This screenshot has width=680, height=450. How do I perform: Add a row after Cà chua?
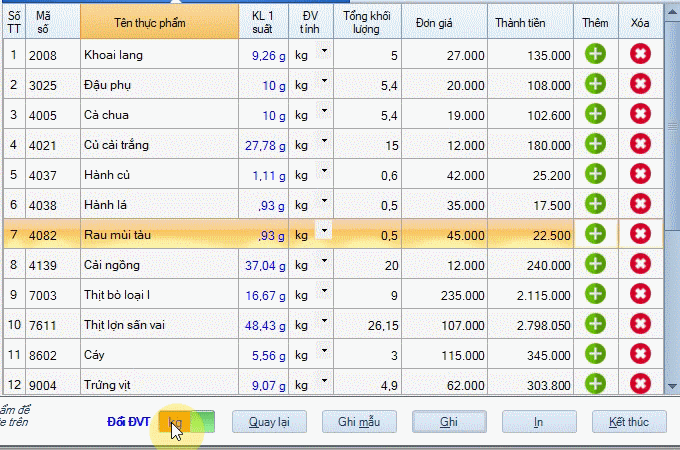click(595, 115)
